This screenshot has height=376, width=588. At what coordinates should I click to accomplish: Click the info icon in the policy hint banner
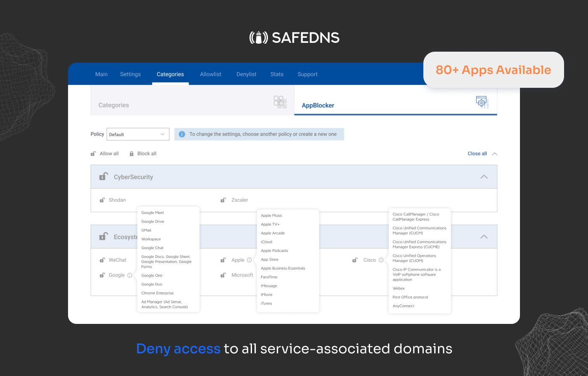(x=182, y=134)
